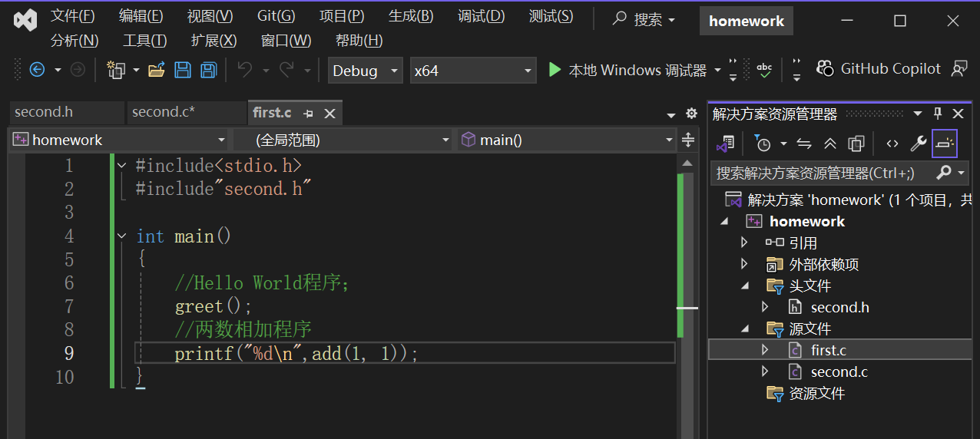The image size is (980, 439).
Task: Expand the second.h file node
Action: click(x=765, y=307)
